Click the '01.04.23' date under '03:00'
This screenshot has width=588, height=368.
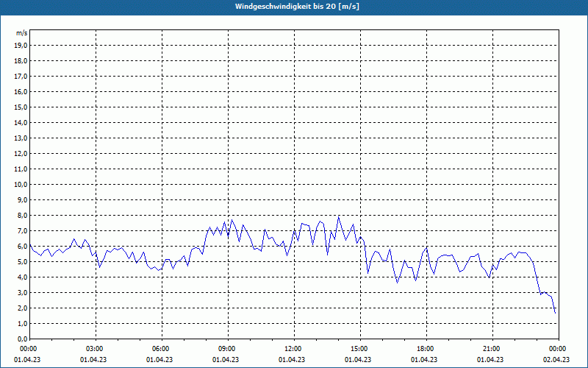coord(93,360)
